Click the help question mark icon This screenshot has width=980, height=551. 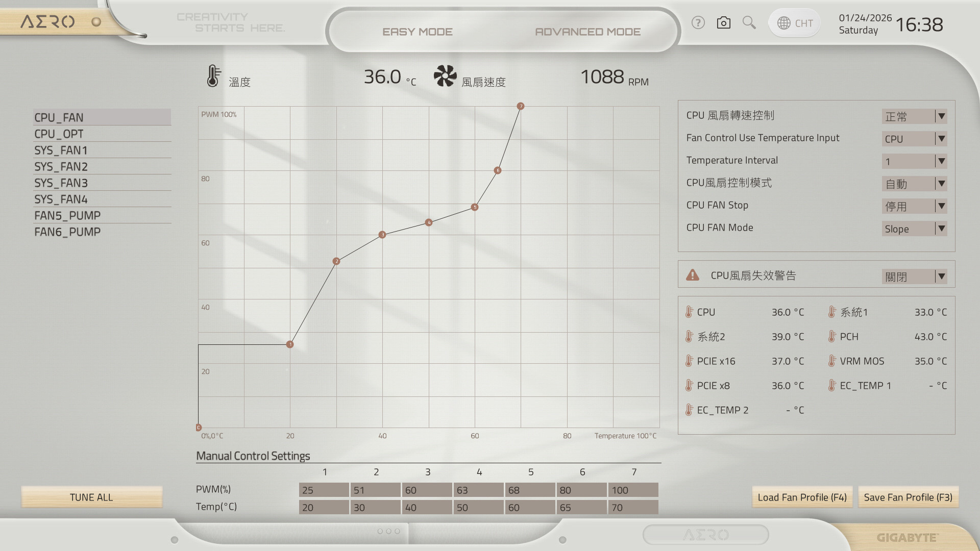[698, 23]
